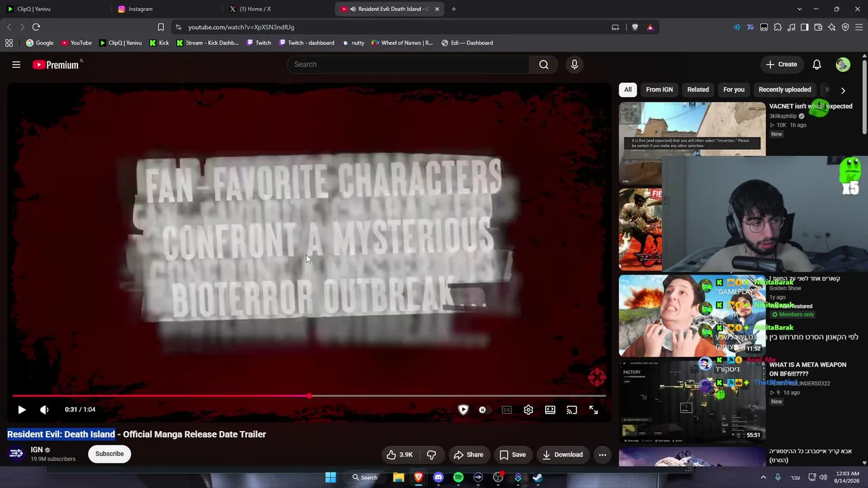Start voice search with microphone icon
868x488 pixels.
pos(574,64)
